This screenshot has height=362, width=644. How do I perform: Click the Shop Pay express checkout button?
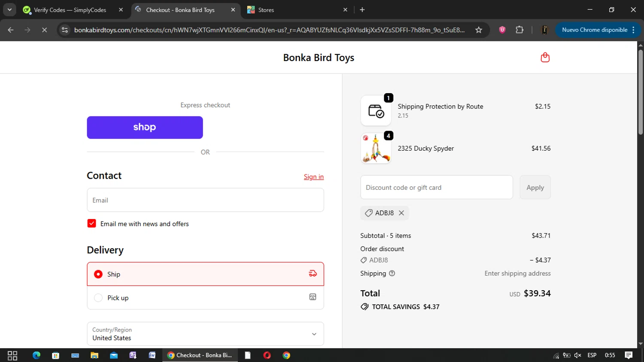145,128
